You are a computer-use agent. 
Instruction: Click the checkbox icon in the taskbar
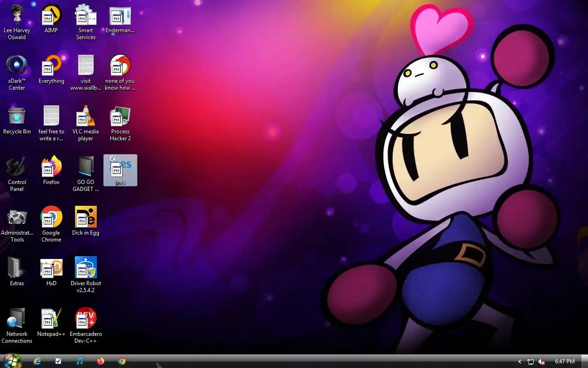coord(58,361)
